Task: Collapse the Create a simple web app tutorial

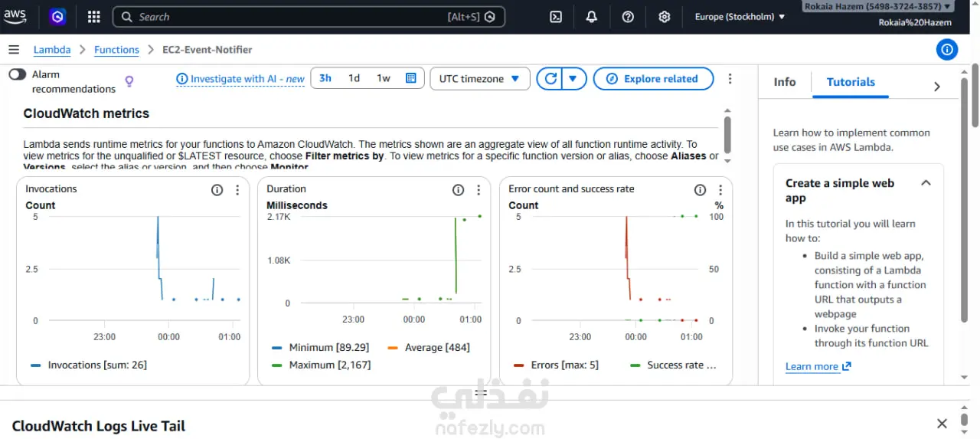Action: click(x=926, y=183)
